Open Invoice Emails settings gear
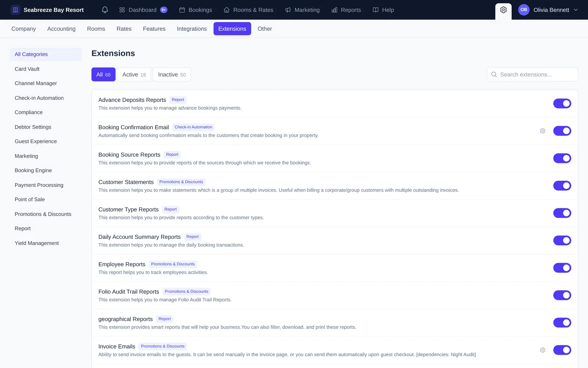 542,350
